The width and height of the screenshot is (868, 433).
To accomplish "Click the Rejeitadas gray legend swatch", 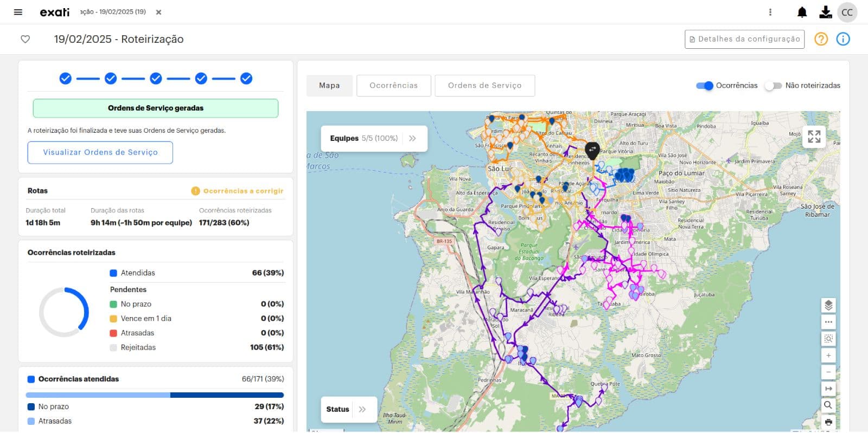I will 113,348.
